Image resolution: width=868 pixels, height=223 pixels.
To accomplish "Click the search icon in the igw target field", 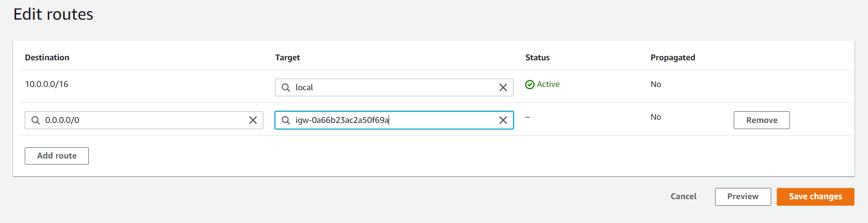I will 286,120.
